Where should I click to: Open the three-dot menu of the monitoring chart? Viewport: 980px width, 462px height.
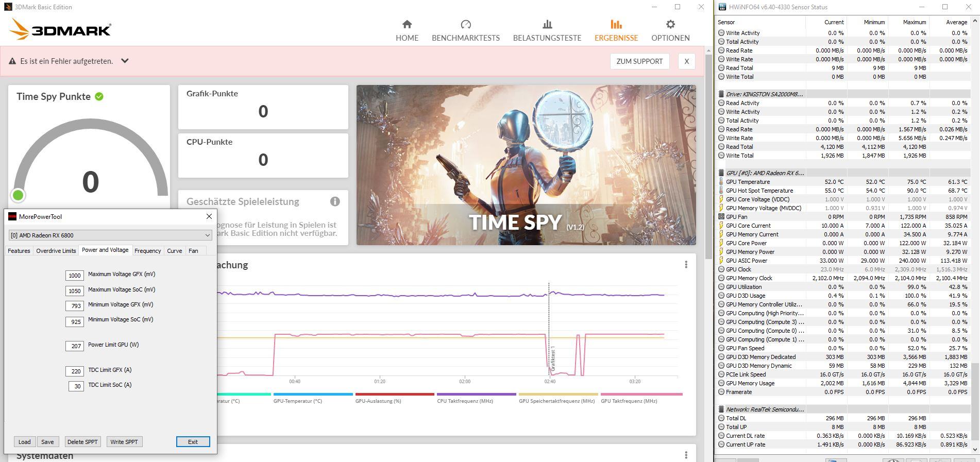point(686,264)
